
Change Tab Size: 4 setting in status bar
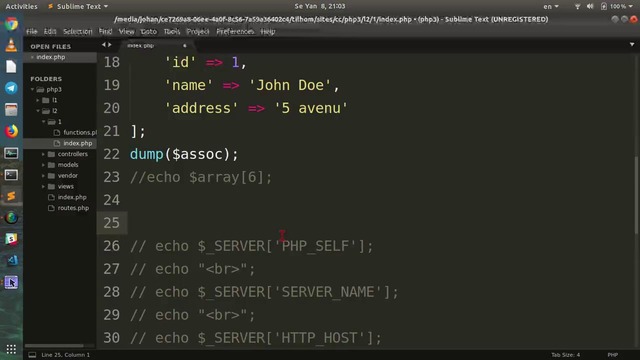tap(565, 355)
